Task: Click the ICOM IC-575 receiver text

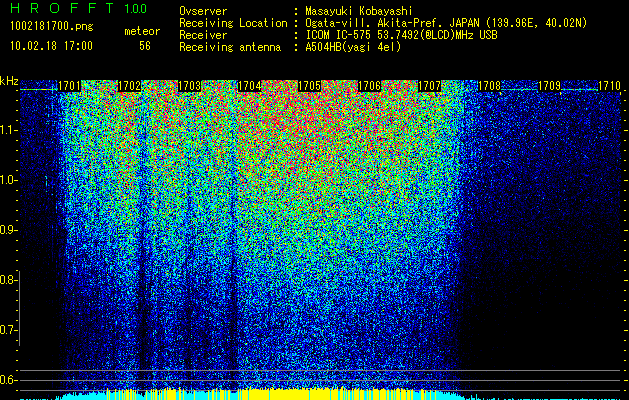Action: tap(401, 35)
